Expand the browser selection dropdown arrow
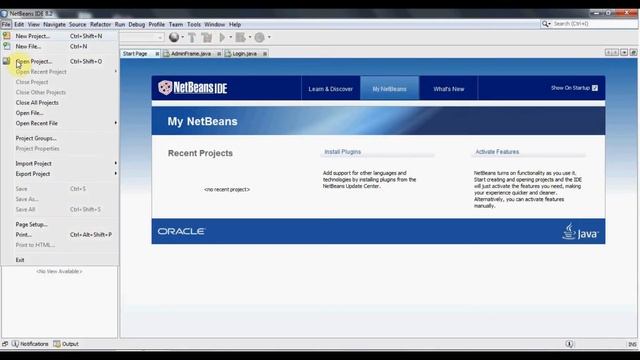This screenshot has width=640, height=360. (182, 37)
